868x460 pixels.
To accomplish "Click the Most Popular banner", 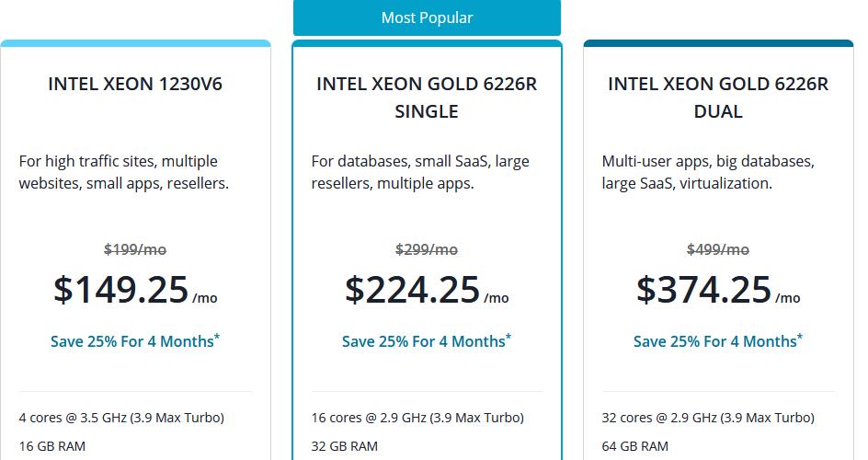I will click(427, 17).
